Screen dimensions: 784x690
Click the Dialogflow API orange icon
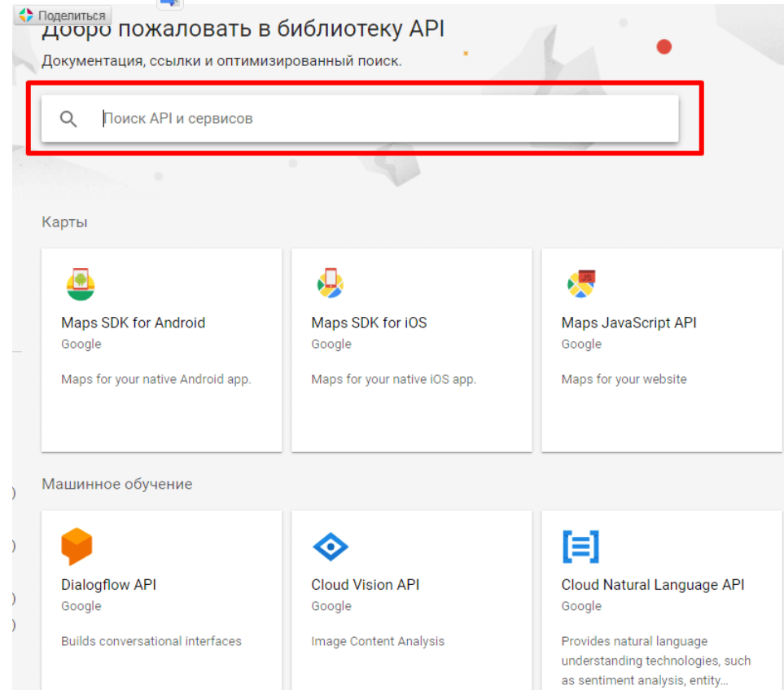pos(77,547)
